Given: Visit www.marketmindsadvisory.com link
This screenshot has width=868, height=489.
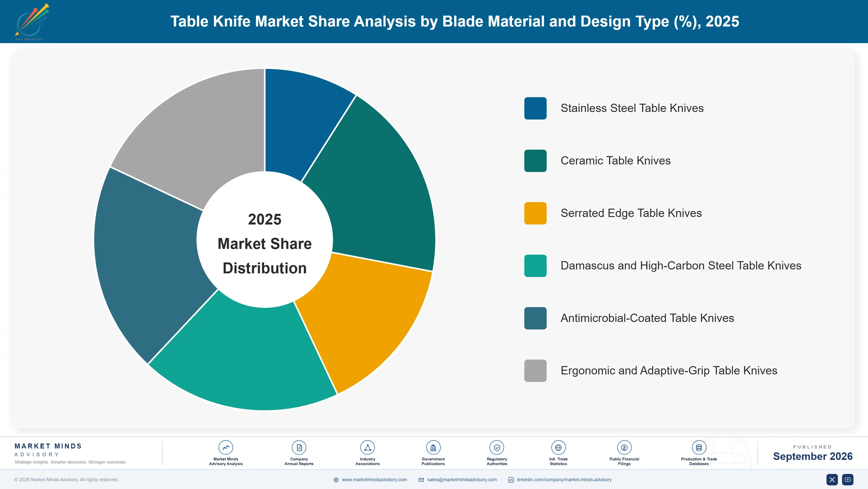Looking at the screenshot, I should click(374, 480).
